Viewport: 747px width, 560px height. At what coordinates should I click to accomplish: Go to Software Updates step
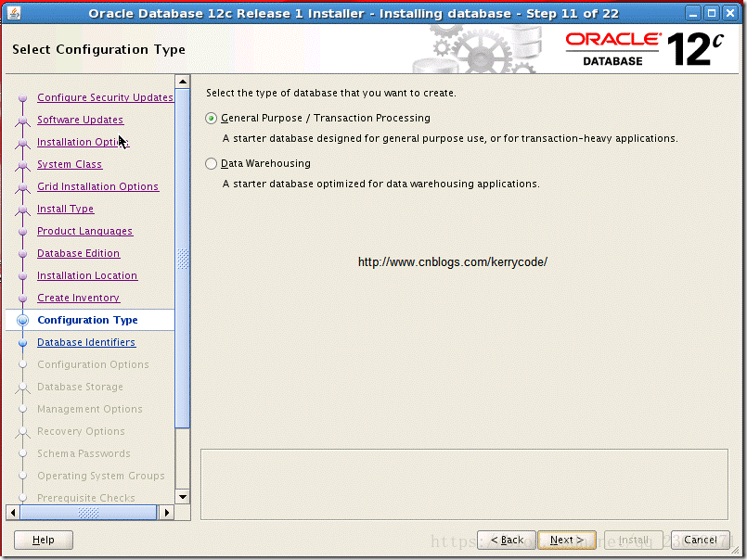(80, 120)
